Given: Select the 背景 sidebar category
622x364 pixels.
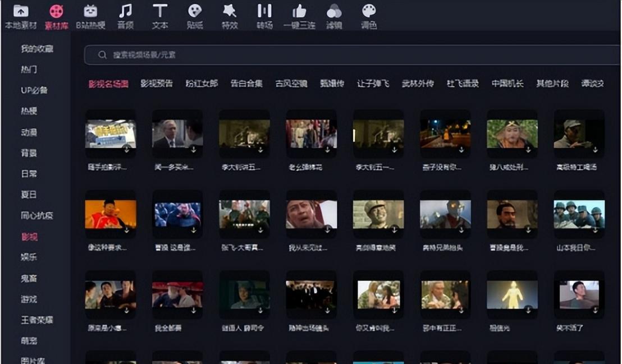Looking at the screenshot, I should pos(29,153).
